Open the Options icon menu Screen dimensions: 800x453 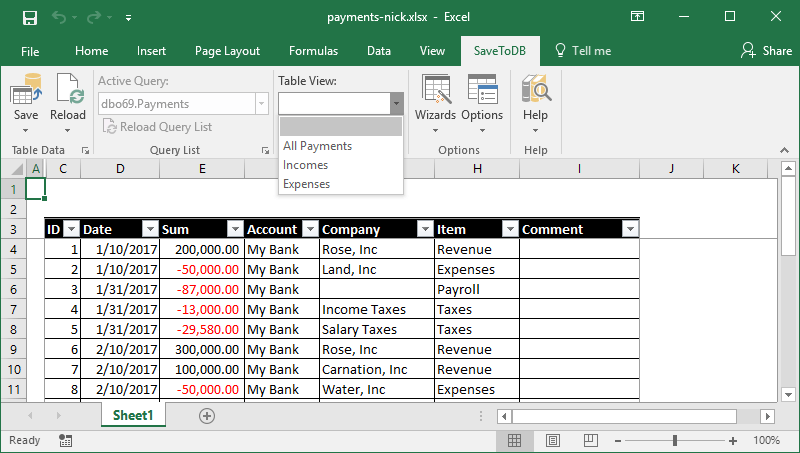pos(482,89)
